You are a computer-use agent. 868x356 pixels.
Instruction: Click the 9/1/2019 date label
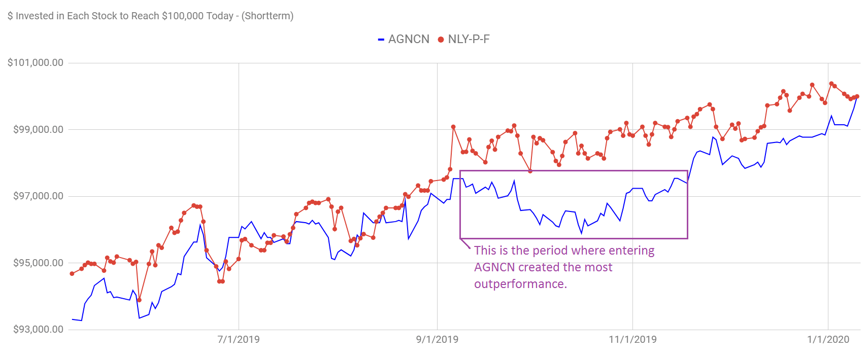point(437,339)
